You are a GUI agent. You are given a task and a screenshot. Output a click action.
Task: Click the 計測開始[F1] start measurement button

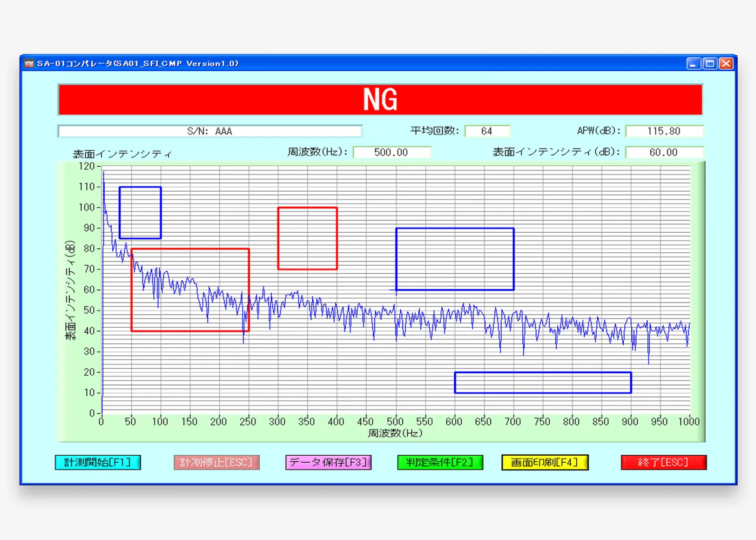(x=98, y=463)
